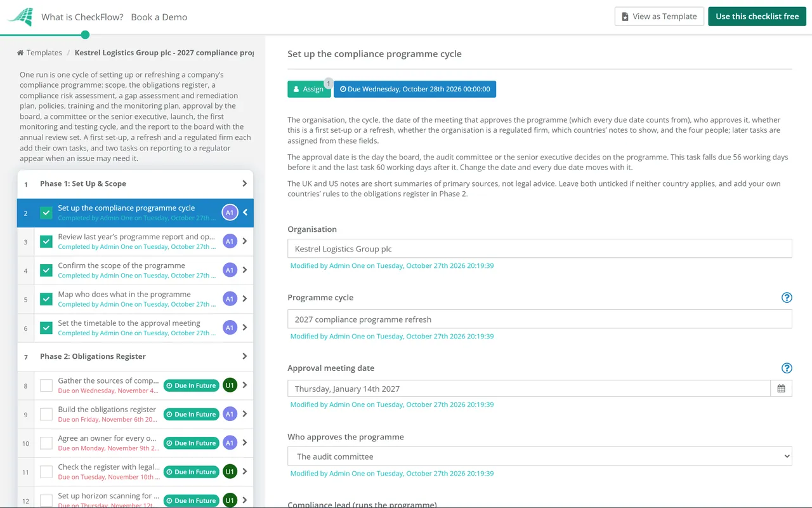The height and width of the screenshot is (508, 812).
Task: Uncheck Confirm the scope of the programme
Action: coord(46,270)
